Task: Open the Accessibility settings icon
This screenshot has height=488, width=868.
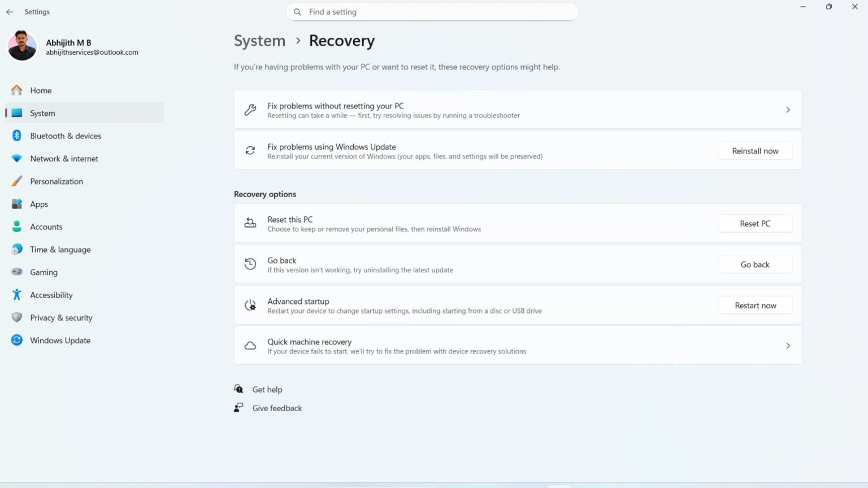Action: click(x=16, y=295)
